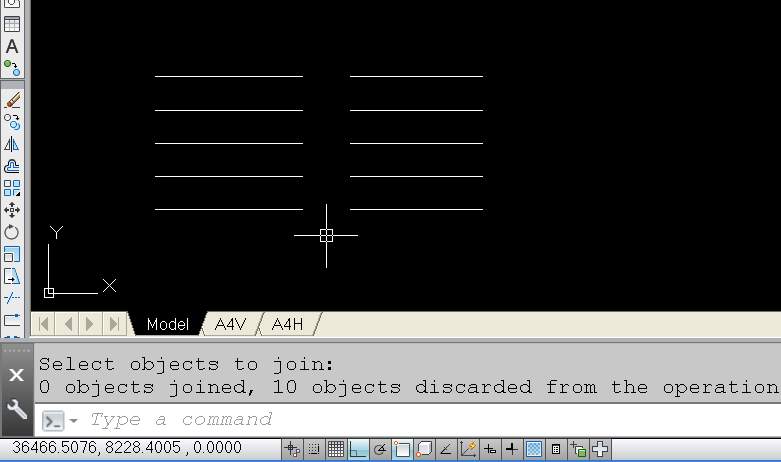
Task: Switch to the Model tab
Action: 168,325
